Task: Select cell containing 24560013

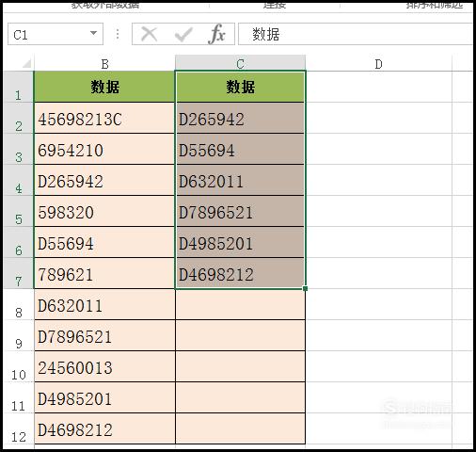Action: click(x=104, y=366)
